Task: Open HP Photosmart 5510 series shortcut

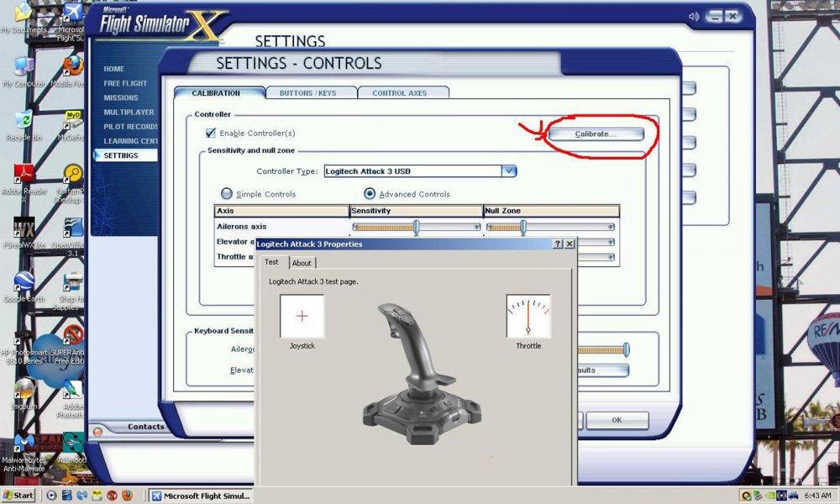Action: (x=24, y=345)
